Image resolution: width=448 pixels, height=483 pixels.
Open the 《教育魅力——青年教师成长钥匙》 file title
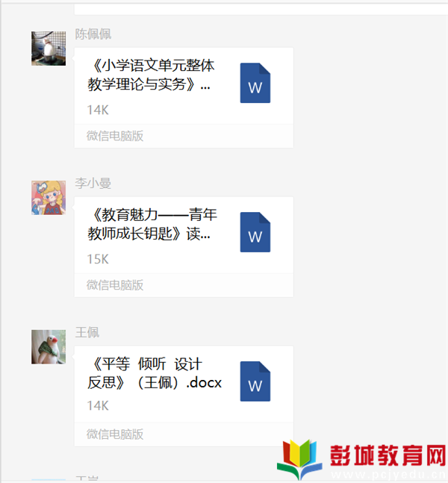(152, 224)
